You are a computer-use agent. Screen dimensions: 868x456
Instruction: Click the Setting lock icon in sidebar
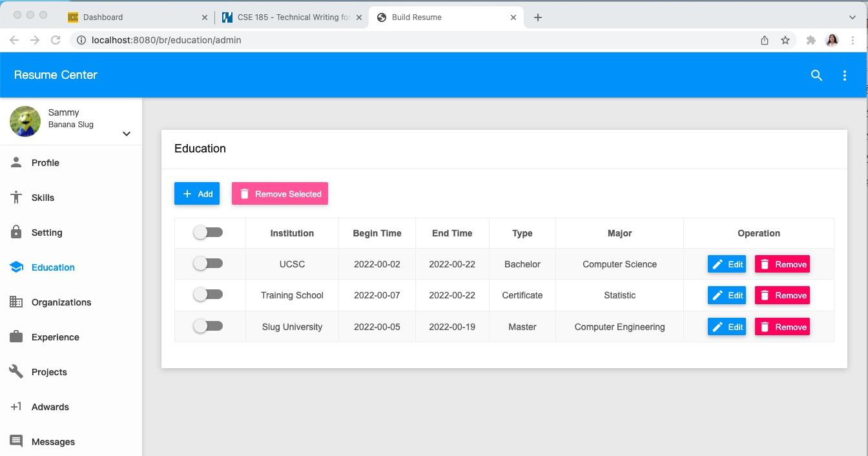click(x=16, y=233)
